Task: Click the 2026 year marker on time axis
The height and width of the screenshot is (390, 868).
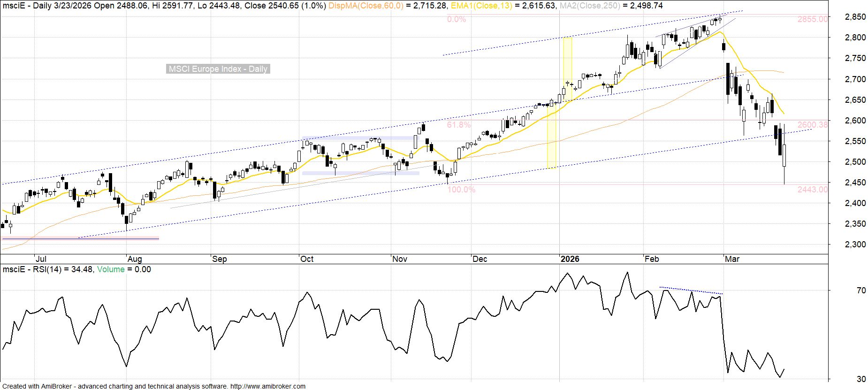Action: 570,259
